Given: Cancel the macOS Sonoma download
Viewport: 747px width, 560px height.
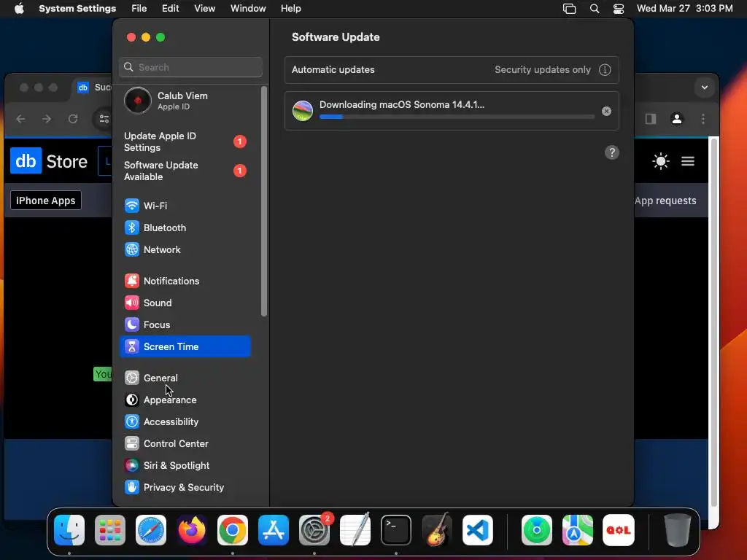Looking at the screenshot, I should [x=606, y=111].
